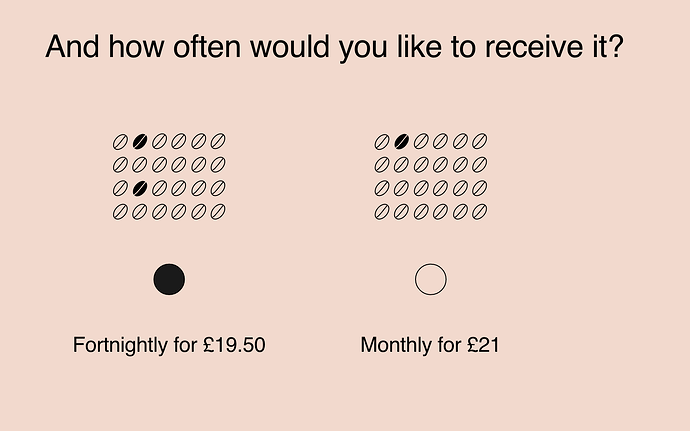Click the first bean in the fortnightly grid's second row

tap(121, 164)
